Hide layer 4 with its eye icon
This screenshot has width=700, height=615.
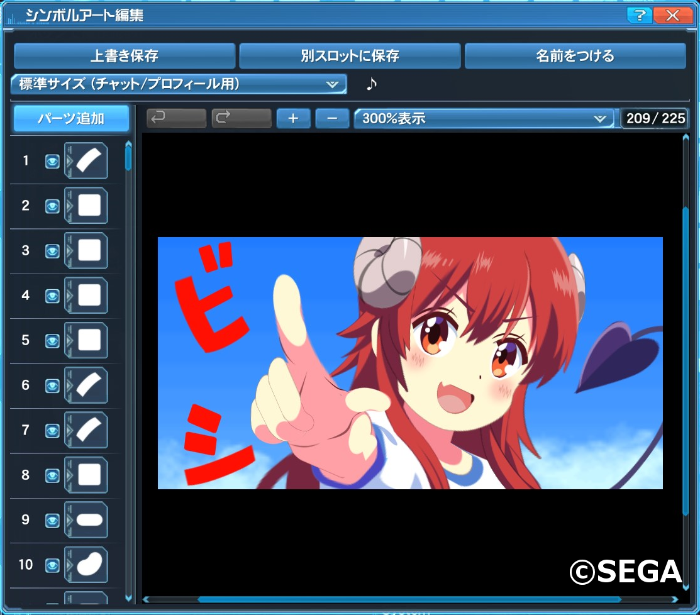coord(52,296)
